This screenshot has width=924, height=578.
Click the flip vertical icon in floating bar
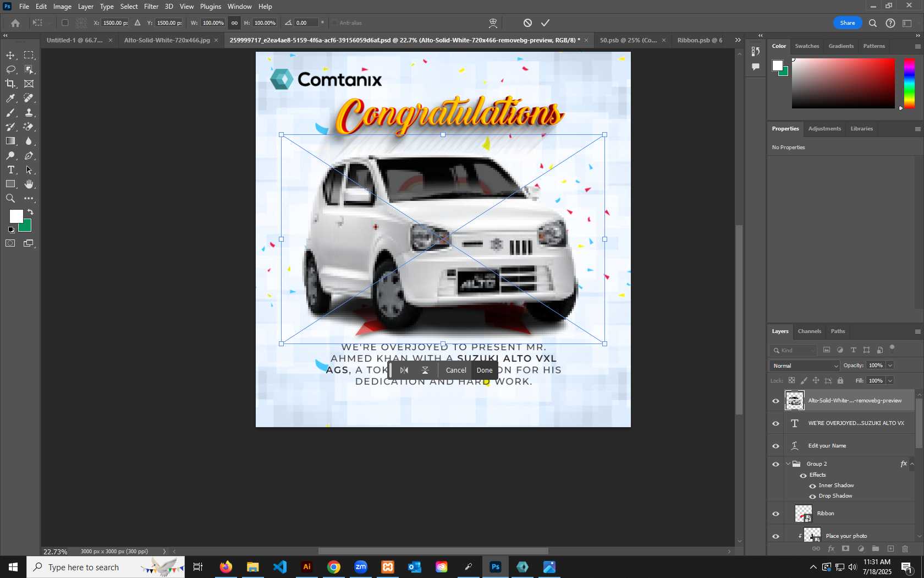pos(425,370)
